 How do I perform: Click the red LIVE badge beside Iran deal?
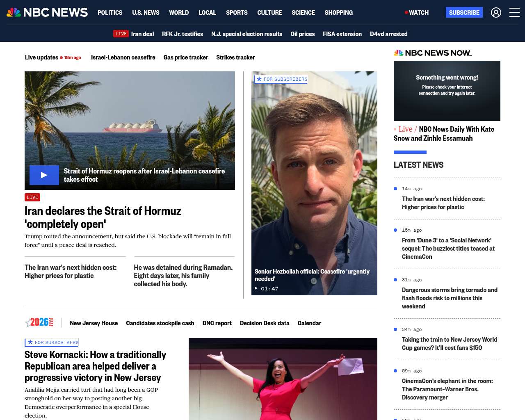[121, 34]
